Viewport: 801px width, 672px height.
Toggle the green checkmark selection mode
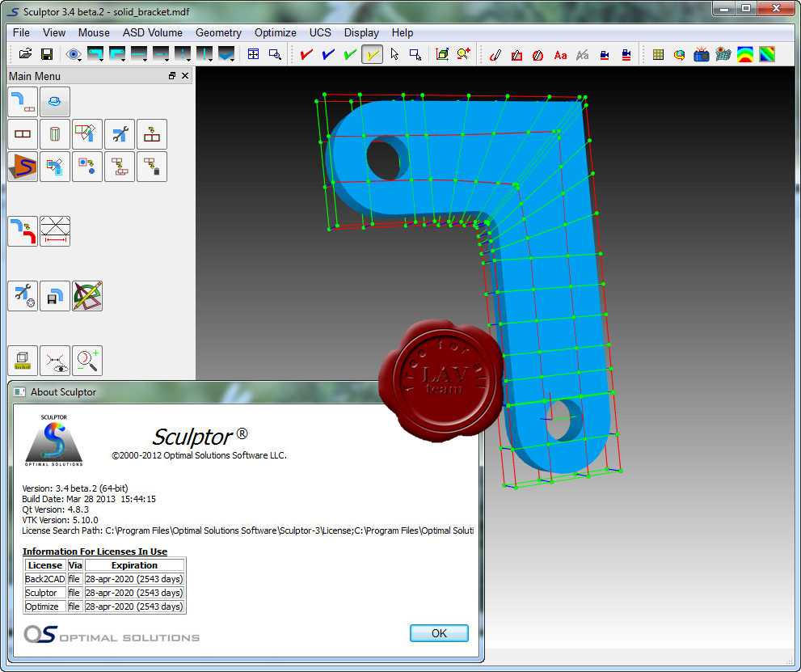coord(351,54)
